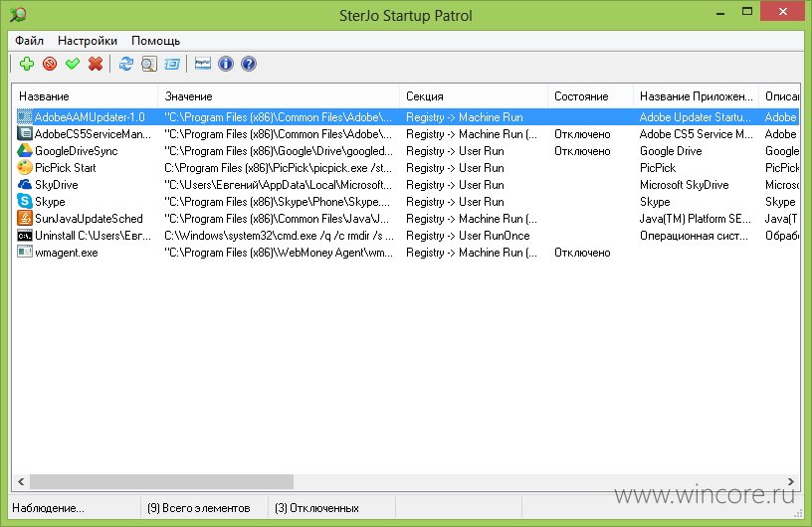Click the red disable entry icon
The height and width of the screenshot is (527, 812).
tap(50, 64)
